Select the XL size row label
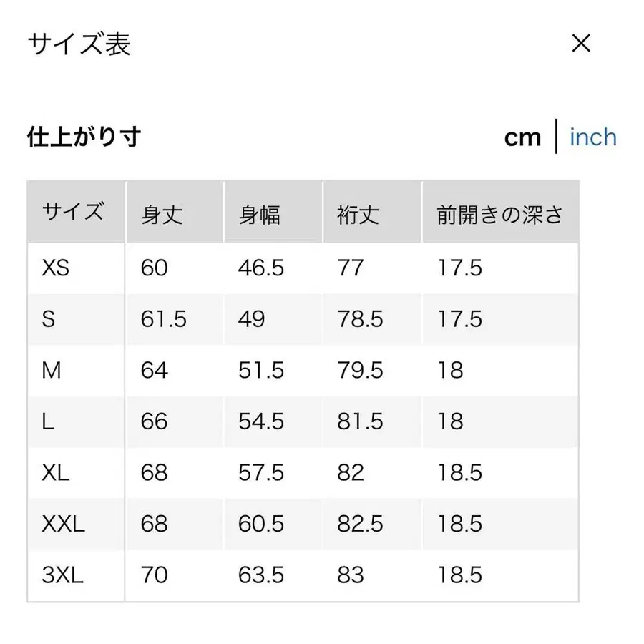The width and height of the screenshot is (644, 644). pyautogui.click(x=57, y=472)
